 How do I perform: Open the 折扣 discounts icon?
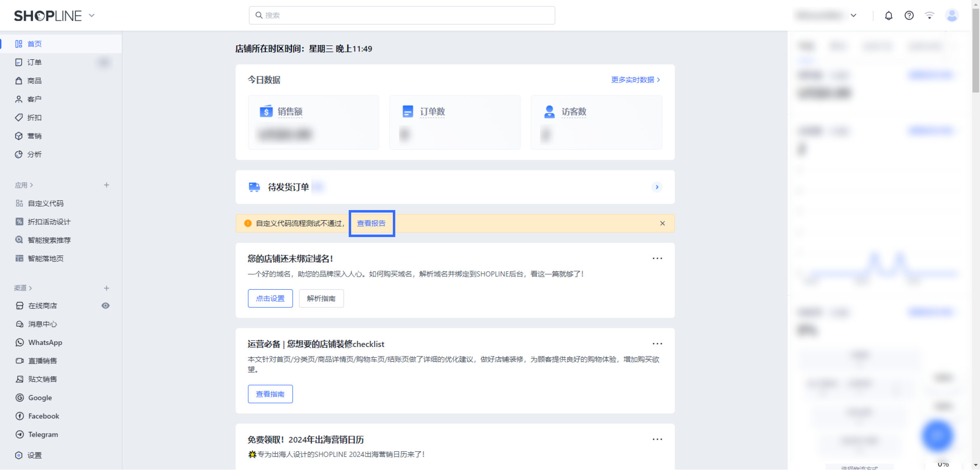[19, 117]
